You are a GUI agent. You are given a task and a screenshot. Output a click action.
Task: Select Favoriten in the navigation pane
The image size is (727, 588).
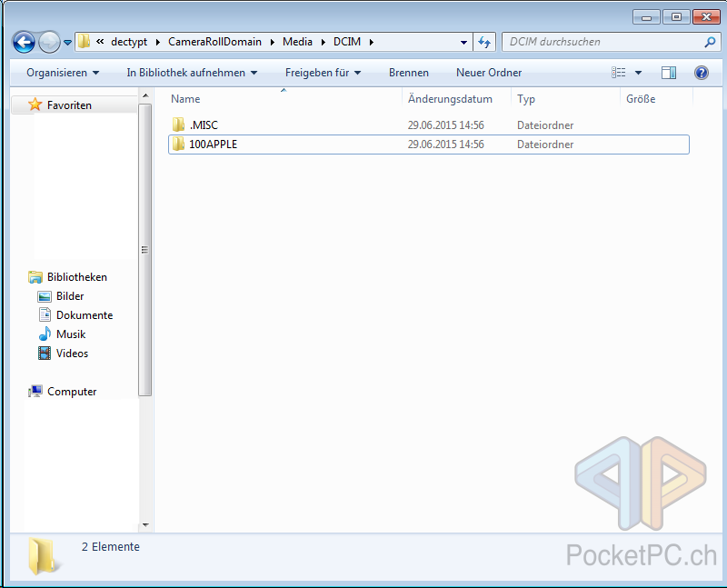coord(70,105)
